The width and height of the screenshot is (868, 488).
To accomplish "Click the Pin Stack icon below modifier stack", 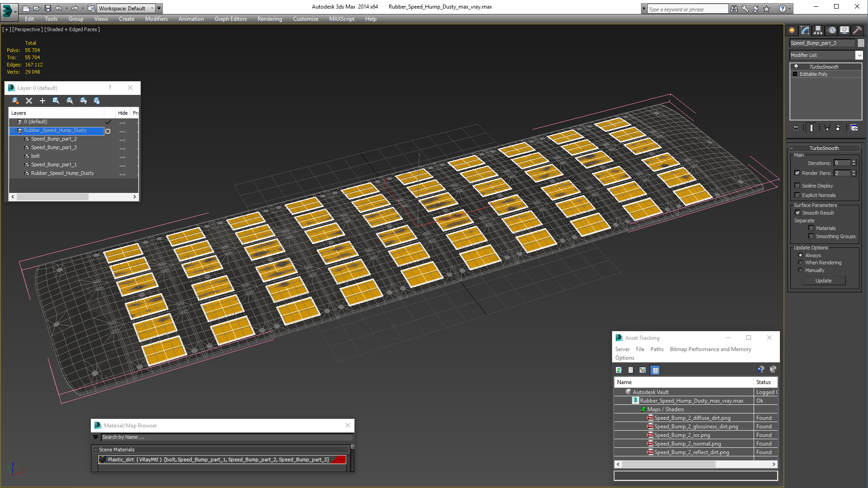I will coord(796,128).
